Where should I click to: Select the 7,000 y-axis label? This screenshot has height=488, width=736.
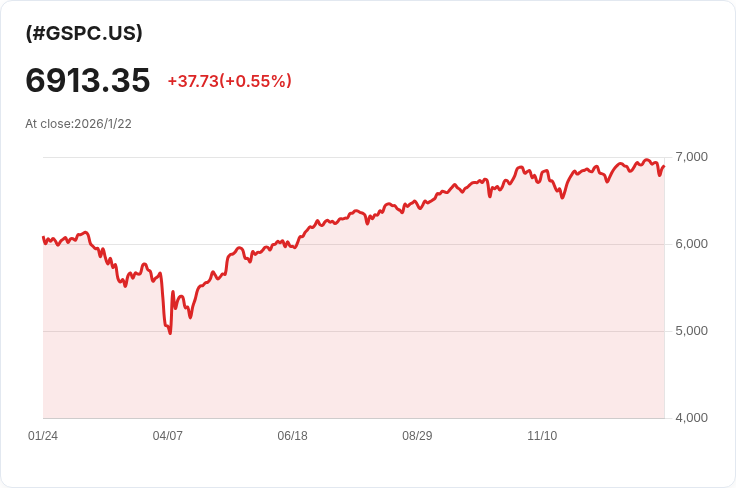pyautogui.click(x=691, y=157)
